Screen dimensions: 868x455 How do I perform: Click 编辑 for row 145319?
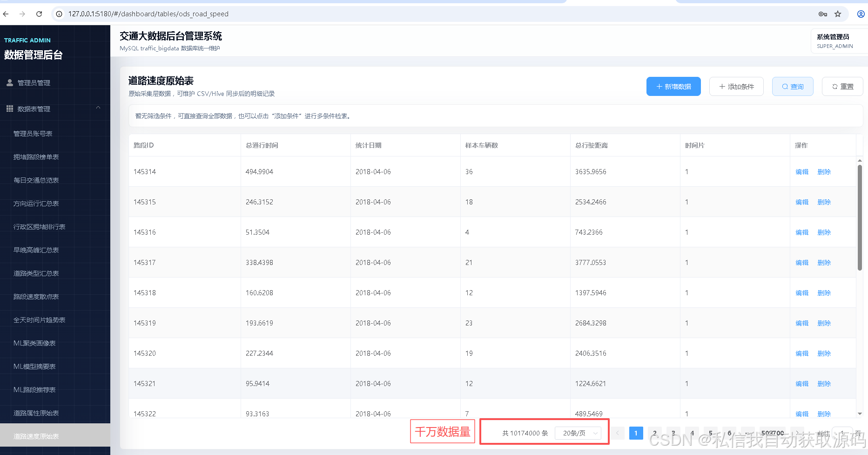point(802,323)
